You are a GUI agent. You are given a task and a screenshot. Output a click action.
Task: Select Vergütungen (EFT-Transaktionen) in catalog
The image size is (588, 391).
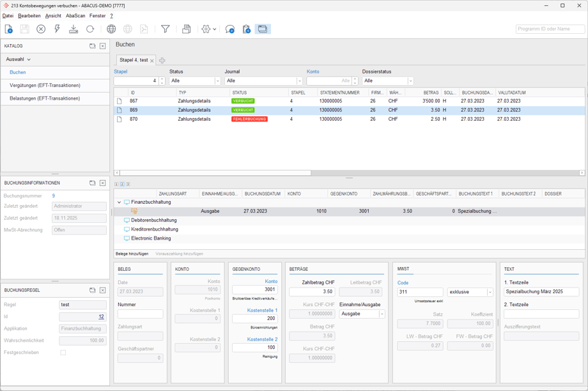[x=45, y=86]
